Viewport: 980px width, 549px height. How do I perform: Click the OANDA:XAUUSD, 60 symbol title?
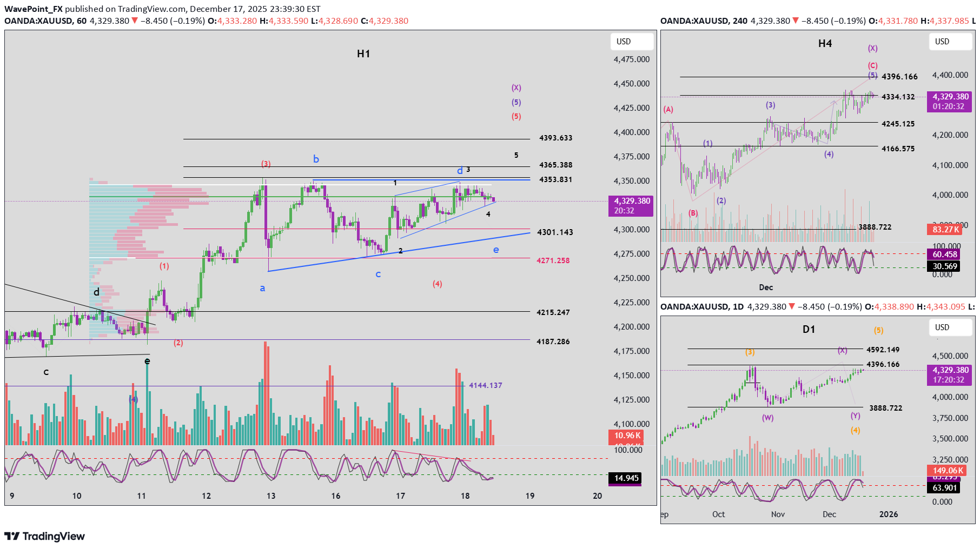pyautogui.click(x=45, y=21)
